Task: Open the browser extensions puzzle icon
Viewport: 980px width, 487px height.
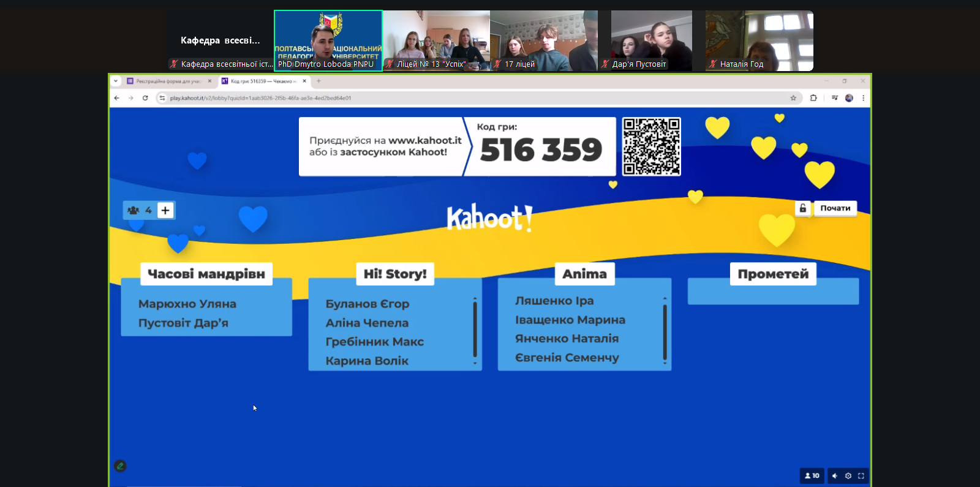Action: coord(813,98)
